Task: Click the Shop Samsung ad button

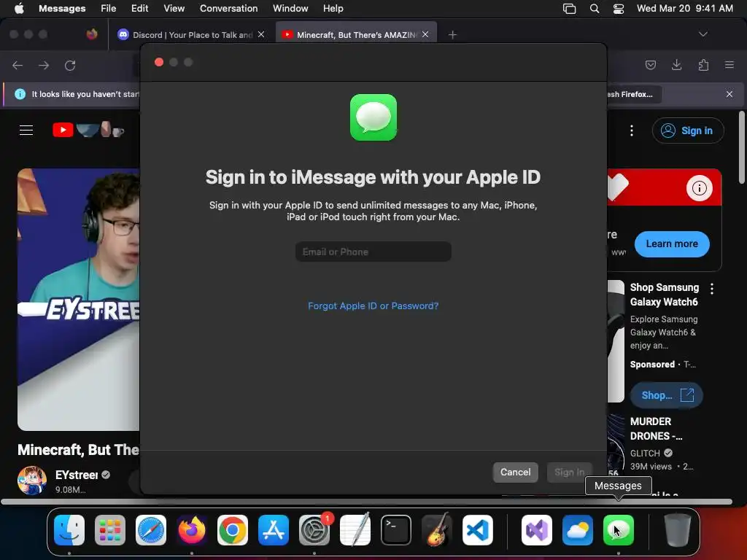Action: 666,395
